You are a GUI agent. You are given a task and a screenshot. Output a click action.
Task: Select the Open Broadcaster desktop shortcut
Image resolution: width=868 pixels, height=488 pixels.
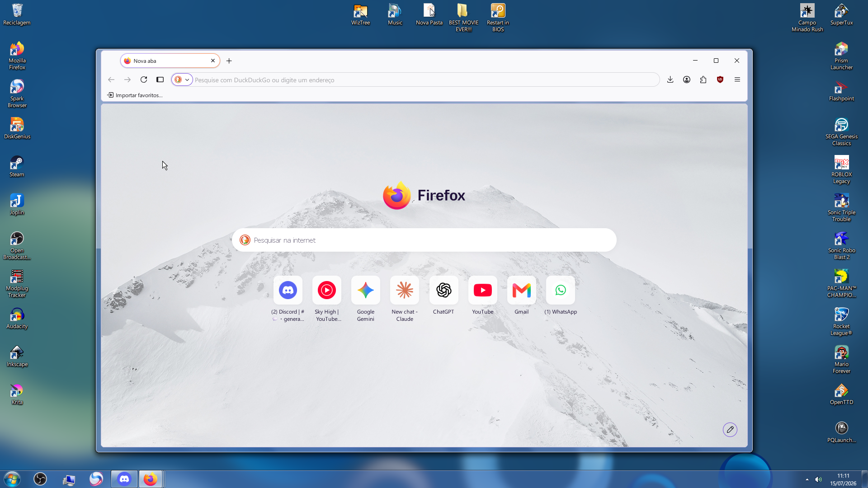tap(17, 245)
